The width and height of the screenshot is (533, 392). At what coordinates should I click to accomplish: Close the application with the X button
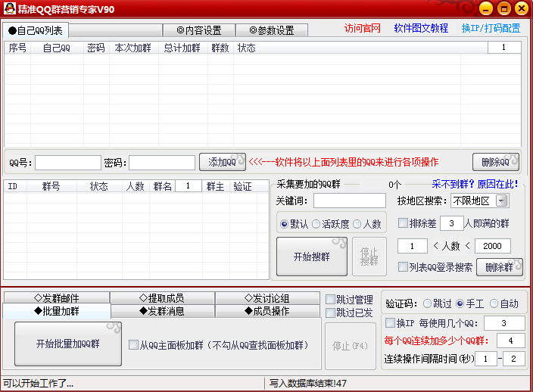tap(522, 8)
